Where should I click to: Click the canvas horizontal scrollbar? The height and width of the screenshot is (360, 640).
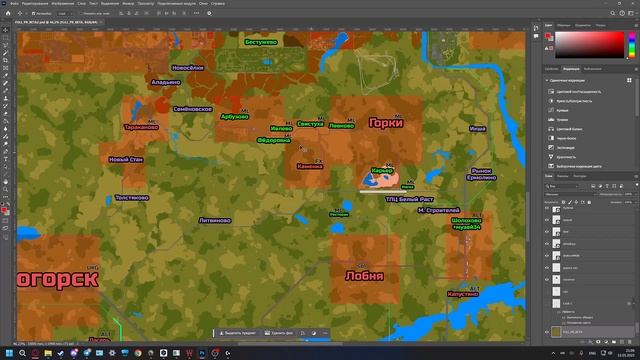(290, 344)
